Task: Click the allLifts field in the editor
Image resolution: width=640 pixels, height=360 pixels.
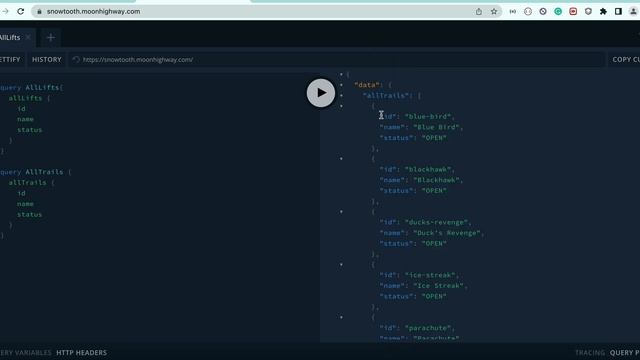Action: point(25,98)
